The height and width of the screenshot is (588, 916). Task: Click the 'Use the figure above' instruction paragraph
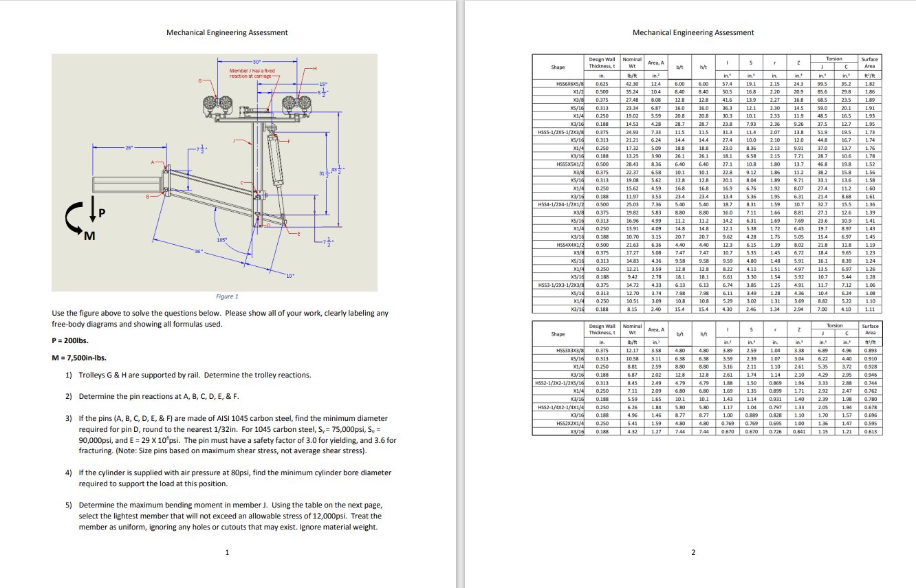point(219,318)
